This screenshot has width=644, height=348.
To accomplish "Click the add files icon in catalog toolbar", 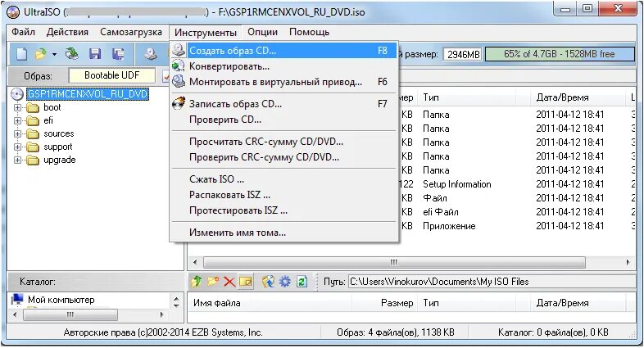I will click(x=268, y=282).
